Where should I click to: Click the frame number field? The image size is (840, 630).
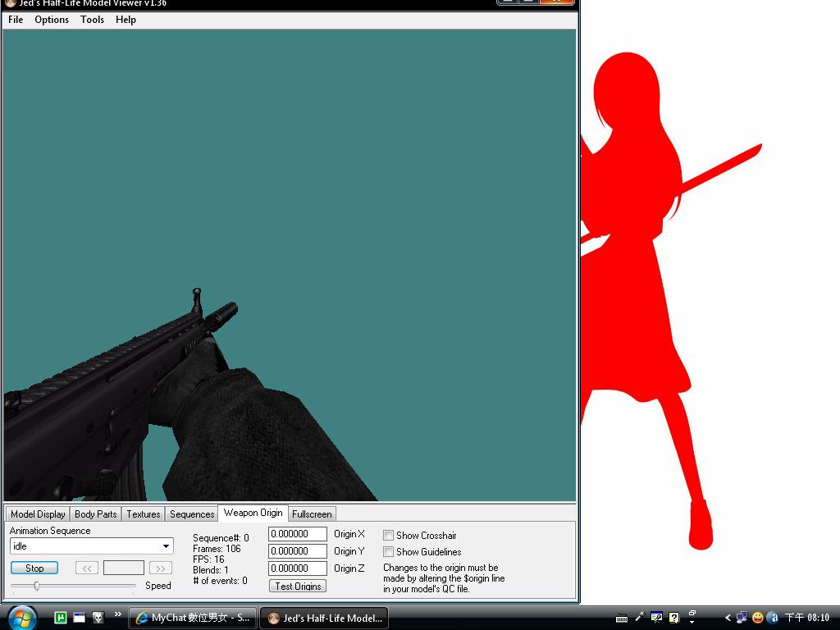coord(124,568)
